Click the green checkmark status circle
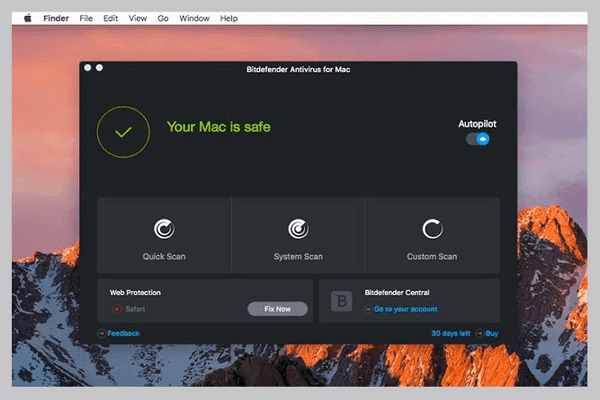This screenshot has height=400, width=600. (123, 132)
